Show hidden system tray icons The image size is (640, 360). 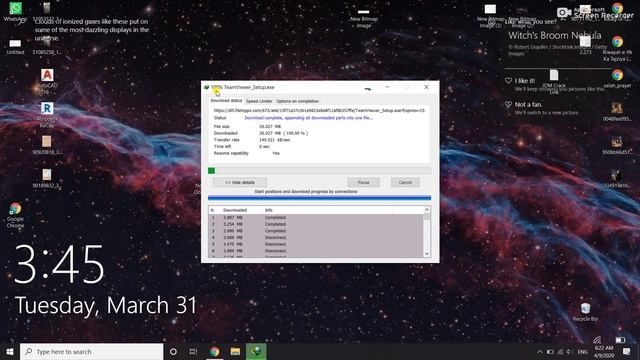point(540,351)
